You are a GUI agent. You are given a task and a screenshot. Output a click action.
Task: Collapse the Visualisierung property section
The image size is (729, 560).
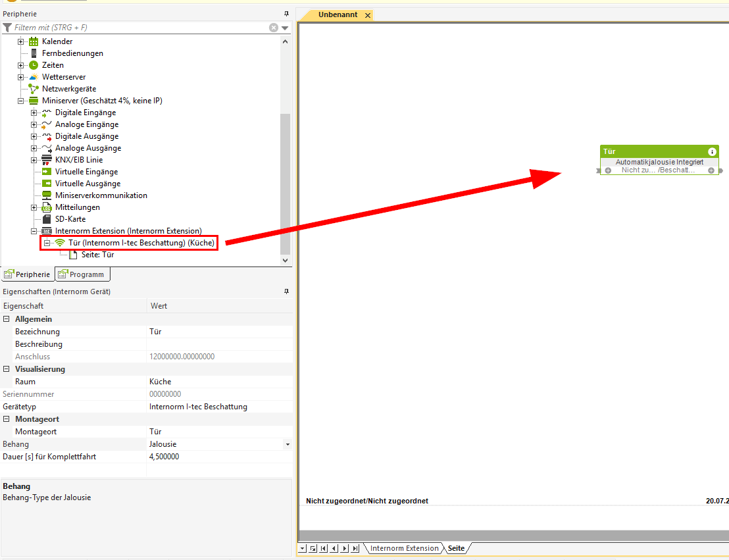point(7,369)
